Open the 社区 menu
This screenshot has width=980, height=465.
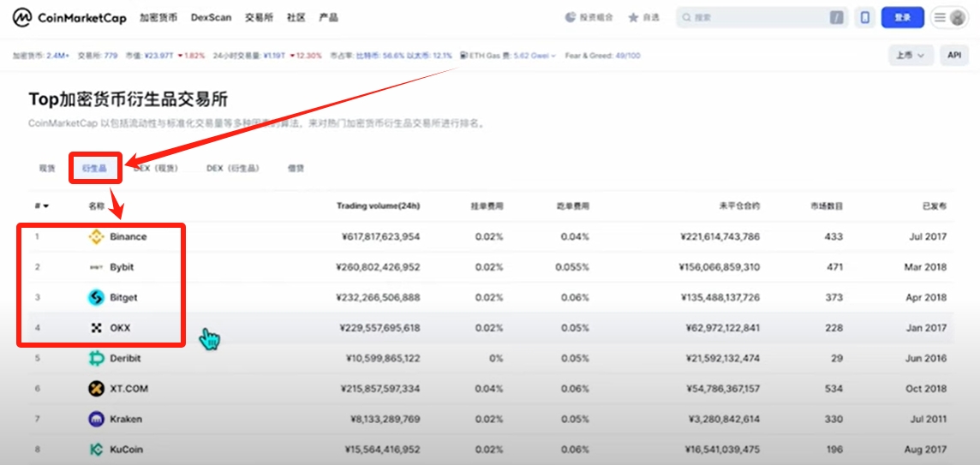coord(296,17)
